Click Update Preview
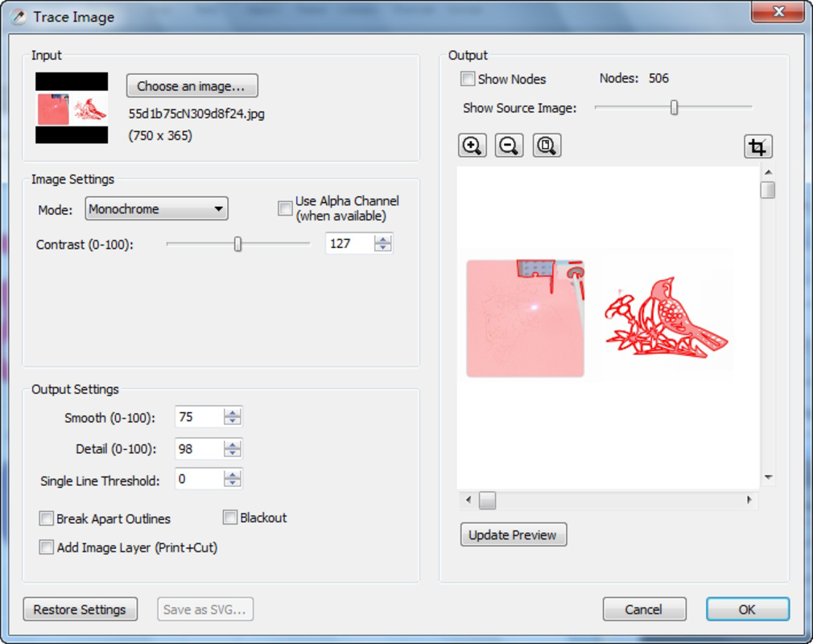This screenshot has width=813, height=644. pos(514,535)
